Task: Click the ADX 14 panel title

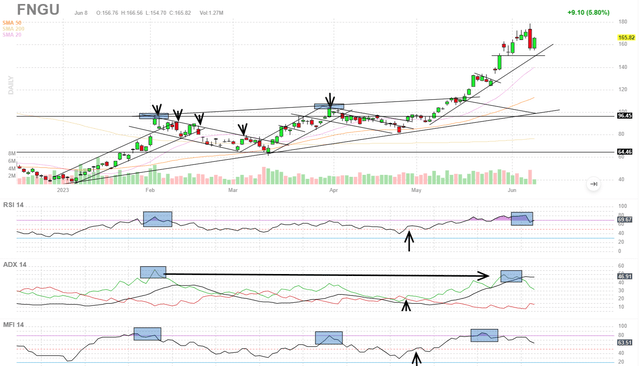Action: (15, 265)
